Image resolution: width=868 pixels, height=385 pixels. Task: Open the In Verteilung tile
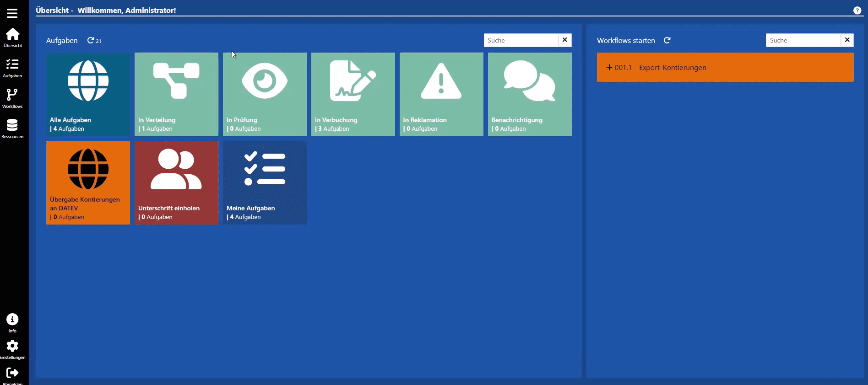coord(176,94)
